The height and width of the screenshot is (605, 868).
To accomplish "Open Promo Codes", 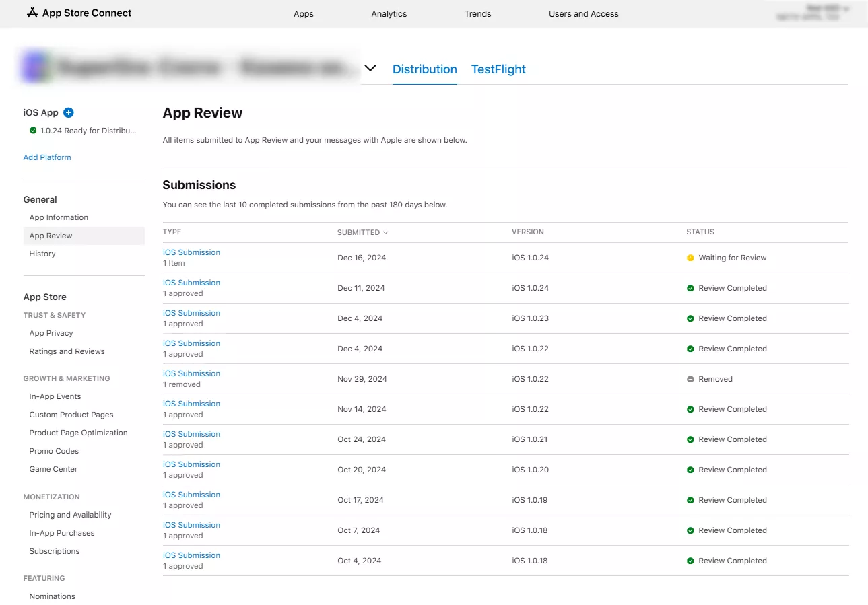I will pos(54,451).
